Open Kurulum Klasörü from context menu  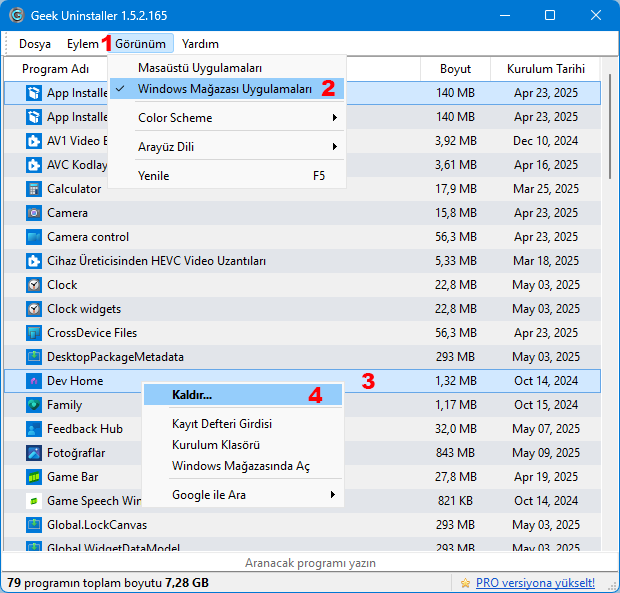point(243,445)
